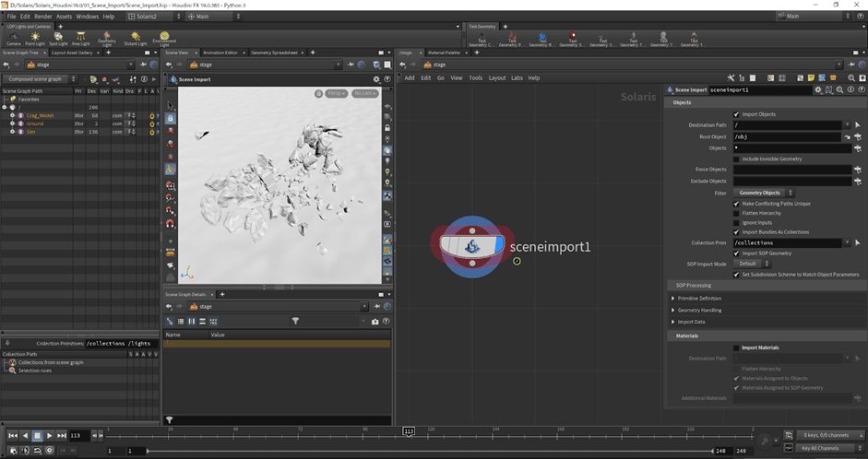
Task: Add an Environment Light from shelf
Action: (164, 38)
